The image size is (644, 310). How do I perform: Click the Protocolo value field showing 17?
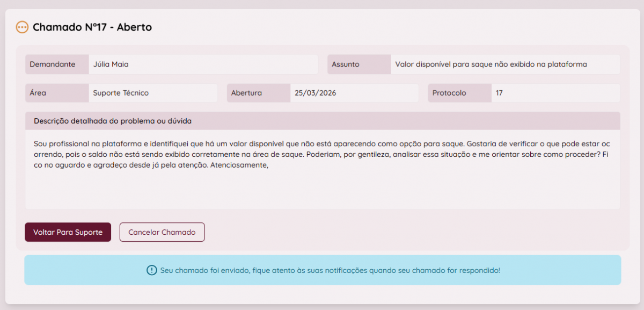(555, 93)
